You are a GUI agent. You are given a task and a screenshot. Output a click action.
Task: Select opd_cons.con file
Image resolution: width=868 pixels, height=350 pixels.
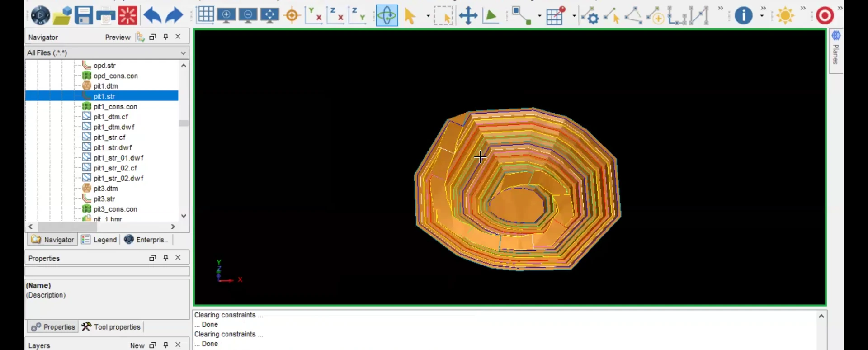pyautogui.click(x=116, y=76)
